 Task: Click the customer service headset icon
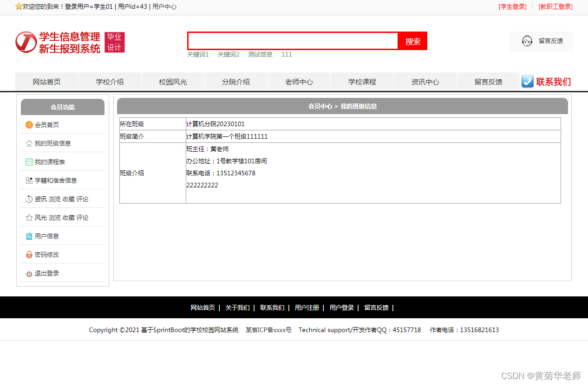[527, 41]
